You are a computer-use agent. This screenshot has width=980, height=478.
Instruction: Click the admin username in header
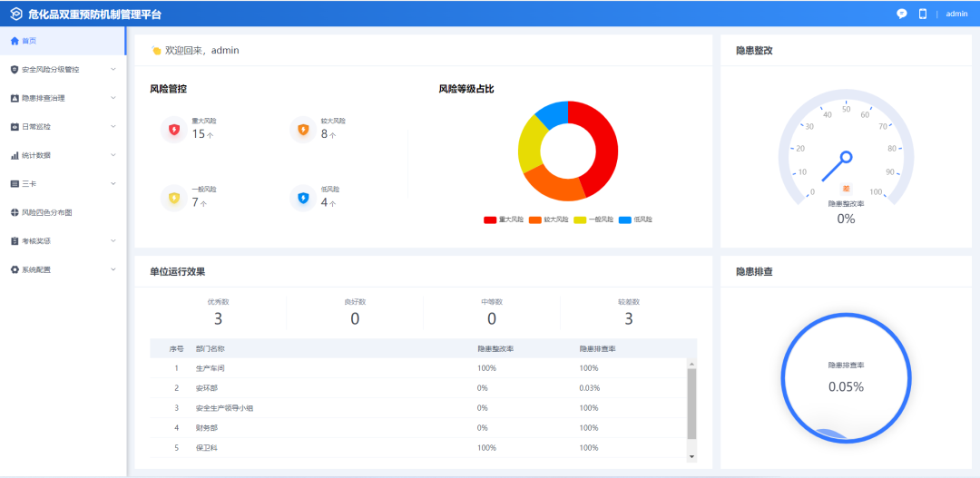tap(956, 14)
